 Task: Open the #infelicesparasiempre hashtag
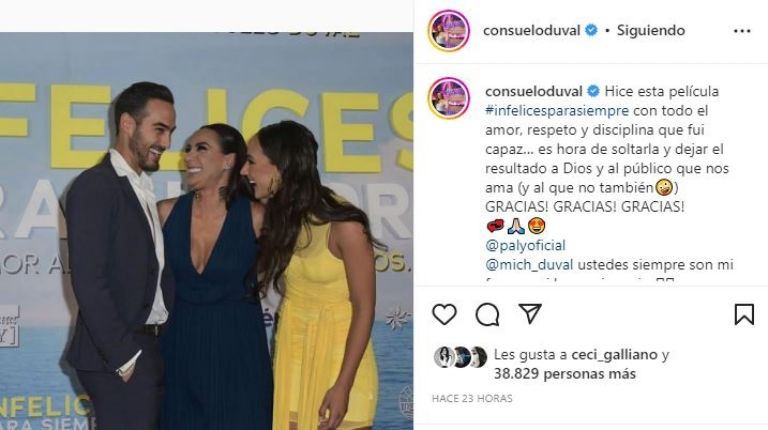[x=557, y=111]
